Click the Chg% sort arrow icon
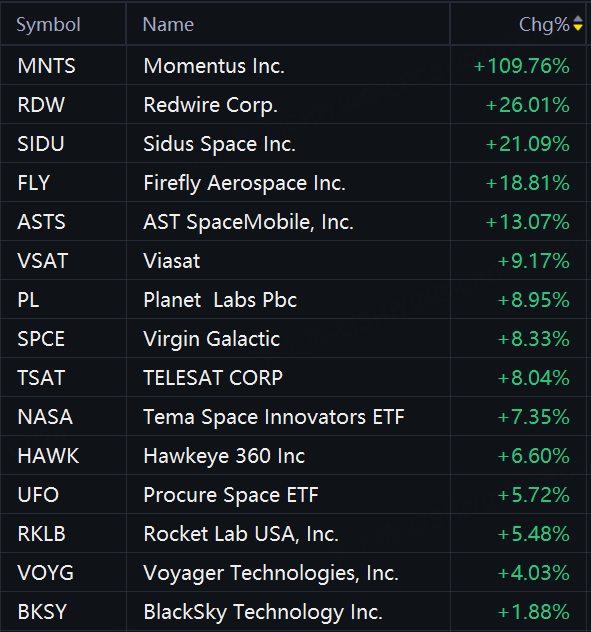Viewport: 591px width, 632px height. coord(578,23)
